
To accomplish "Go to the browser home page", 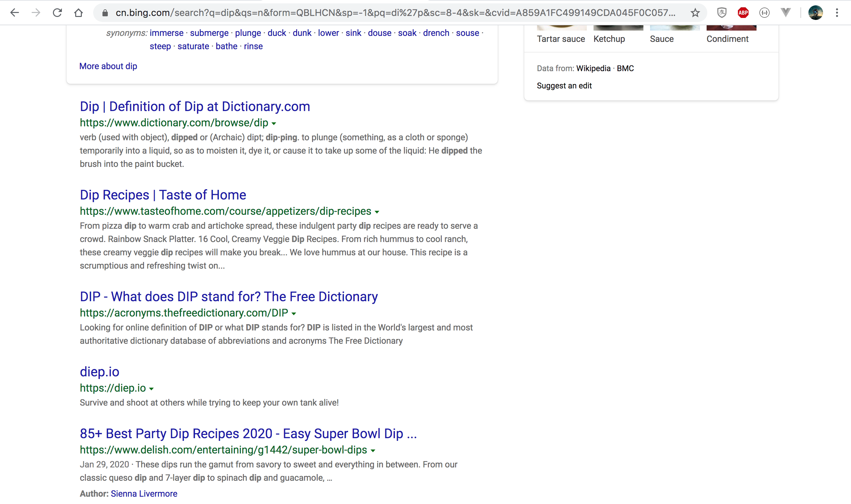I will coord(79,13).
